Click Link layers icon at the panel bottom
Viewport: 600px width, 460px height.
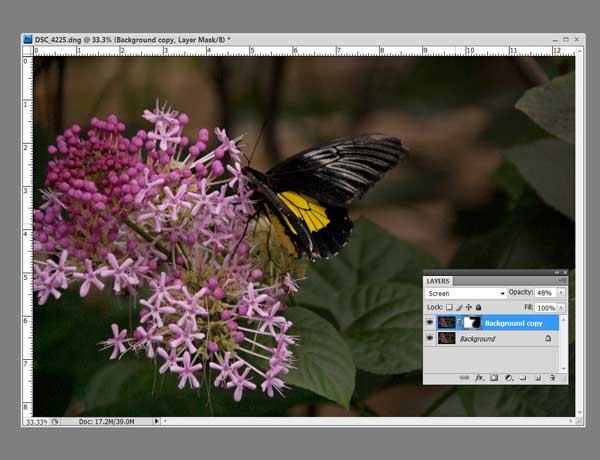pyautogui.click(x=464, y=378)
